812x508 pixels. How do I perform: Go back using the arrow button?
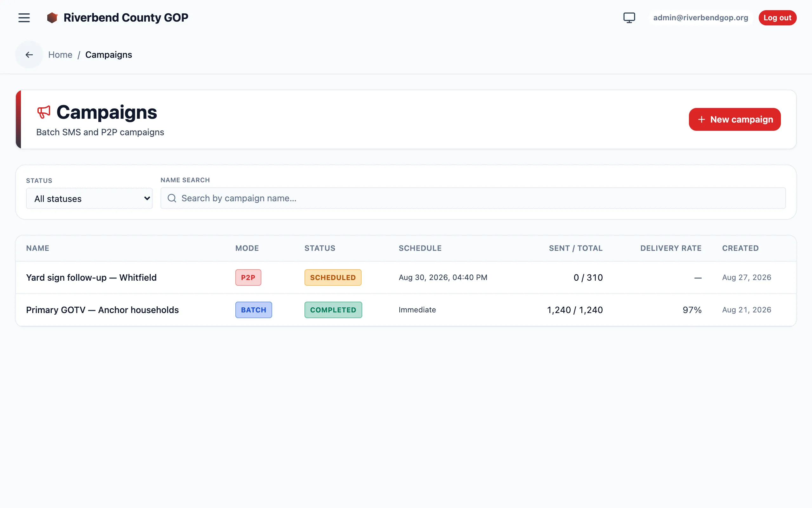(29, 54)
